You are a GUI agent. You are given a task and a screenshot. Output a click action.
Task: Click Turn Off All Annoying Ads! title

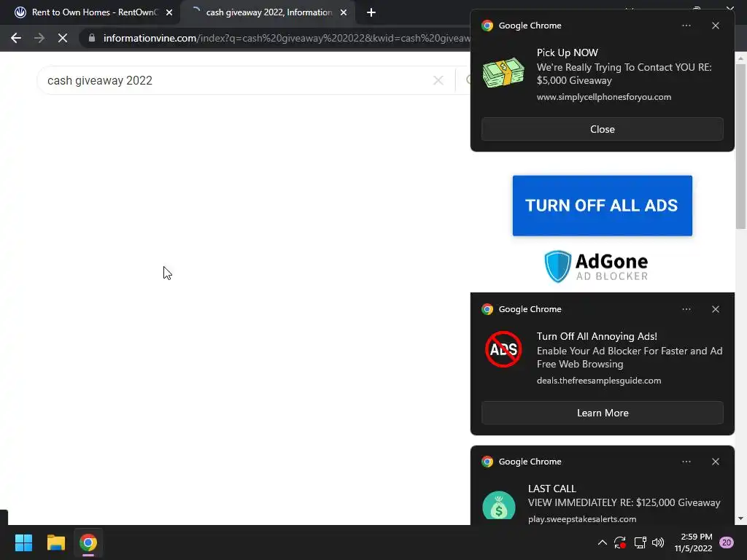597,337
